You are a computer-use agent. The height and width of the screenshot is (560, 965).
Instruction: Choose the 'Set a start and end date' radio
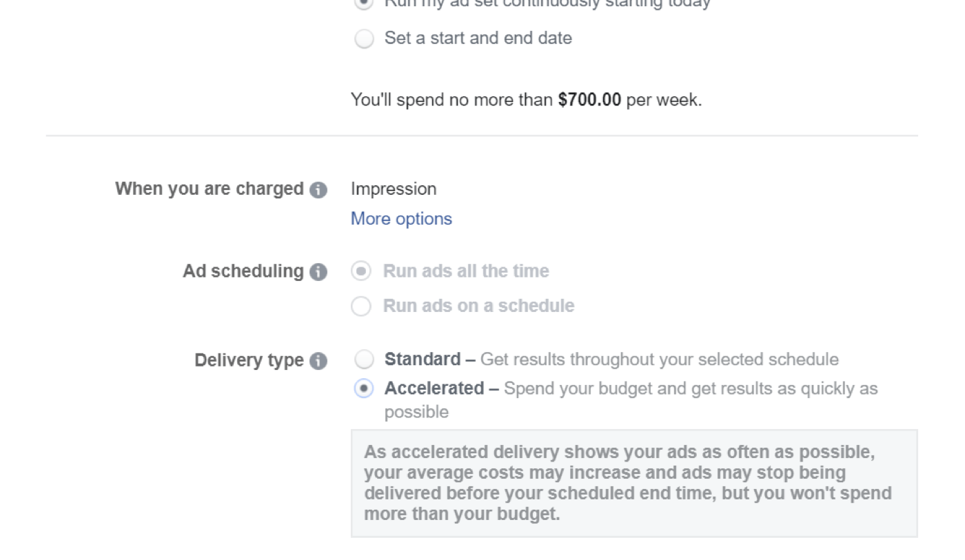pyautogui.click(x=364, y=39)
